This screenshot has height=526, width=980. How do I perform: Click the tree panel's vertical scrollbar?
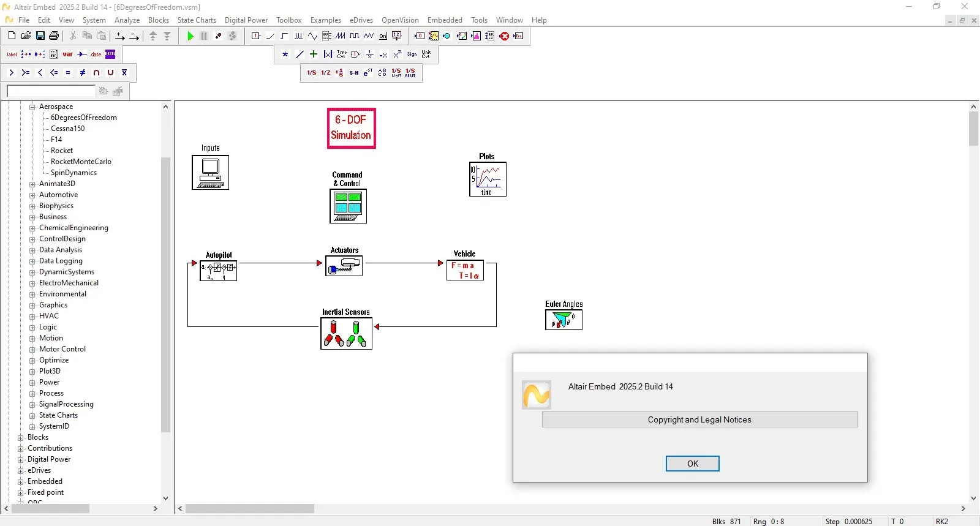point(165,295)
